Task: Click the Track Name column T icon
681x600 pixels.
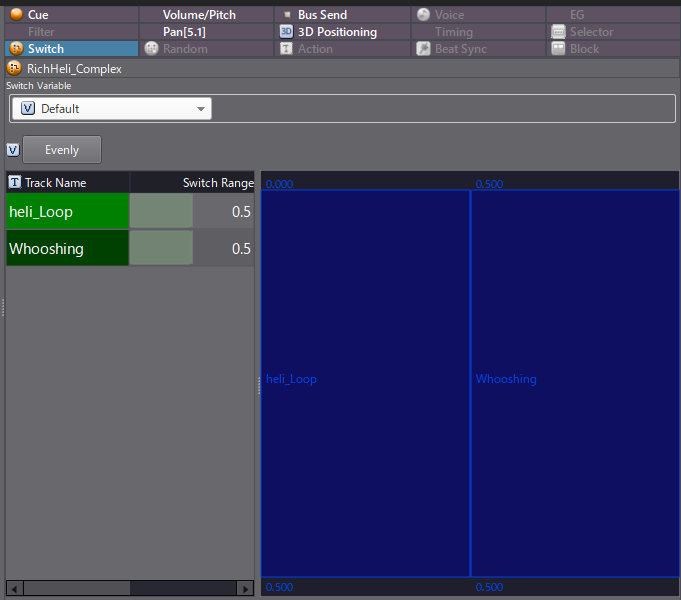Action: [x=15, y=183]
